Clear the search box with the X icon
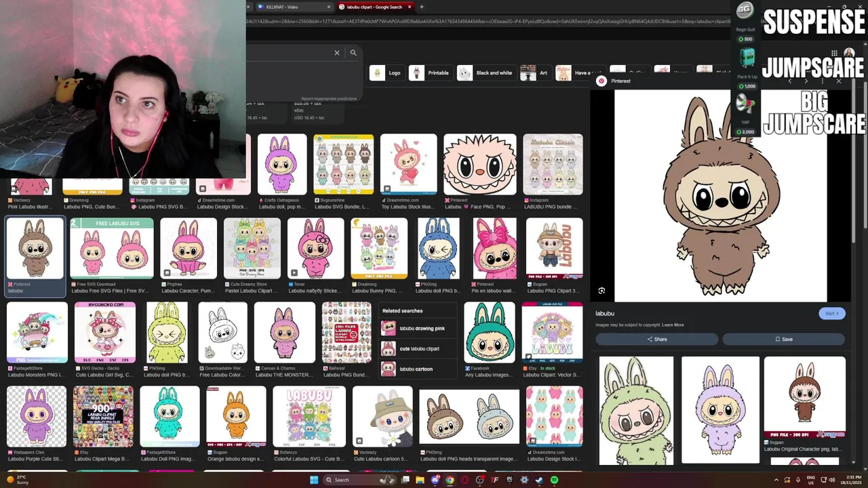 [x=337, y=53]
